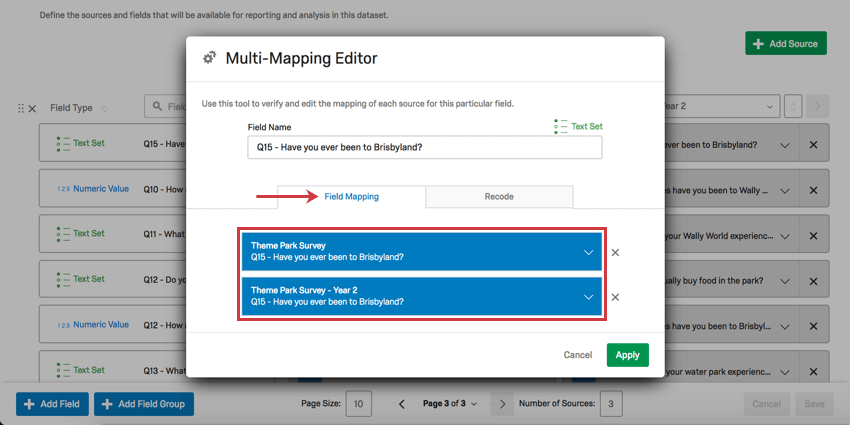
Task: Delete the Q15 Brisbyland field row
Action: (813, 145)
